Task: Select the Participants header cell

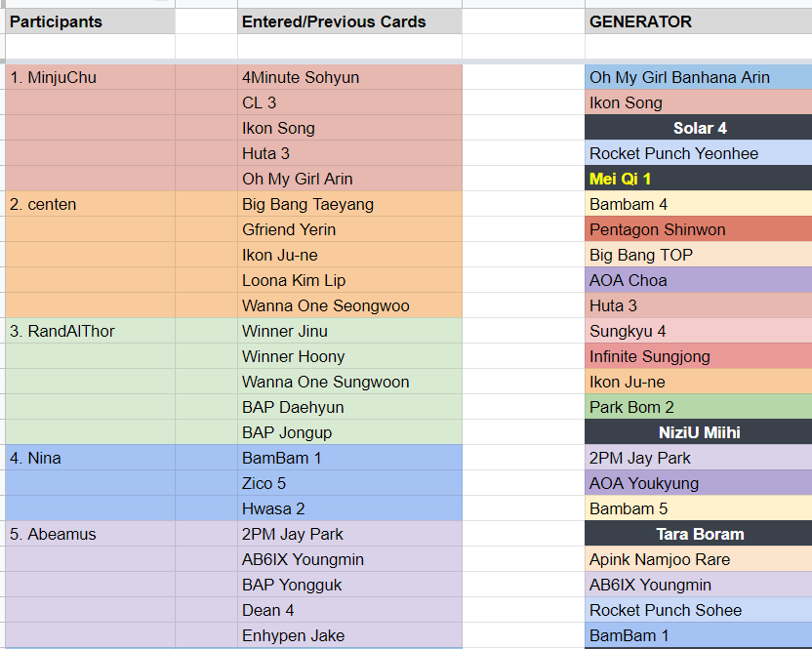Action: tap(90, 21)
